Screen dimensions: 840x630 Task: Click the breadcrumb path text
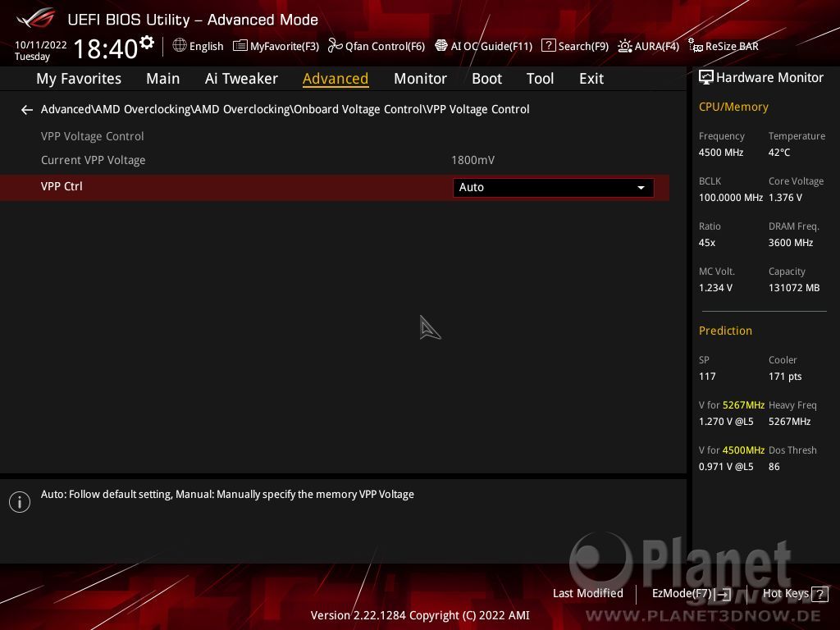(x=285, y=109)
